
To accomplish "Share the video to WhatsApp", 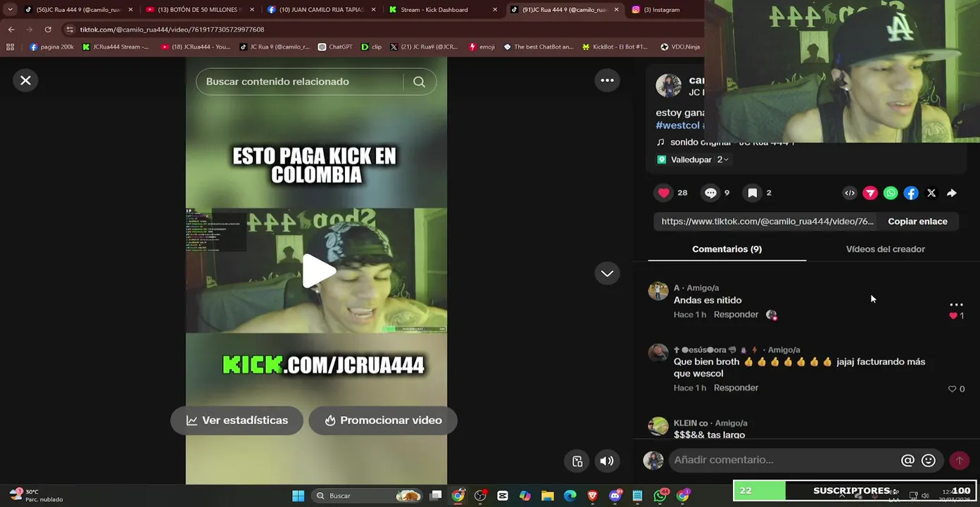I will [x=891, y=193].
